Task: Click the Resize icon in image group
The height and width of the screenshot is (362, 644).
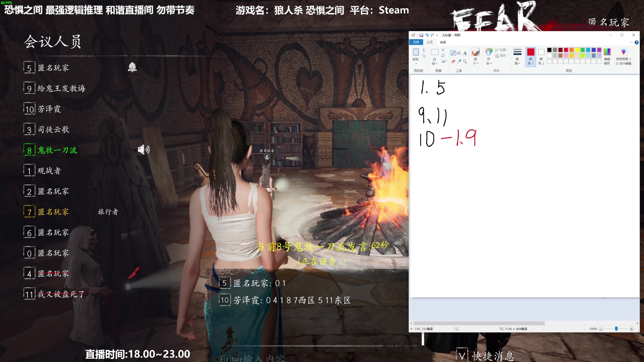Action: pos(443,56)
